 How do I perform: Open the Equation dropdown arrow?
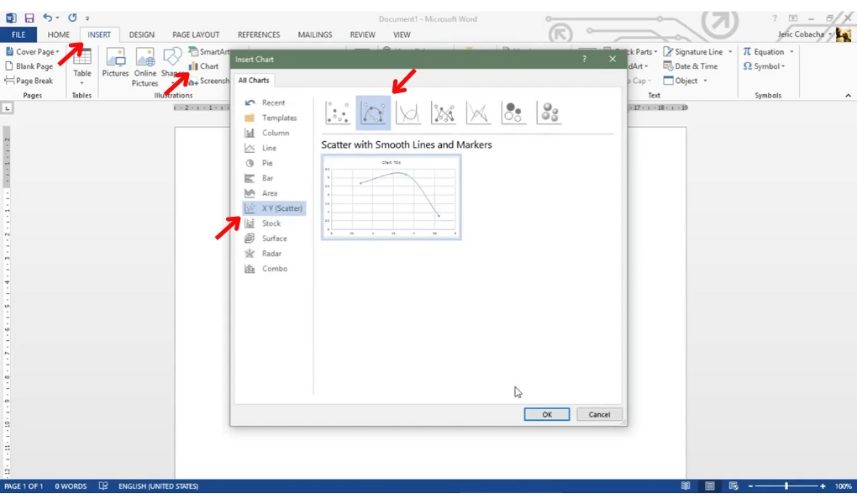tap(791, 52)
